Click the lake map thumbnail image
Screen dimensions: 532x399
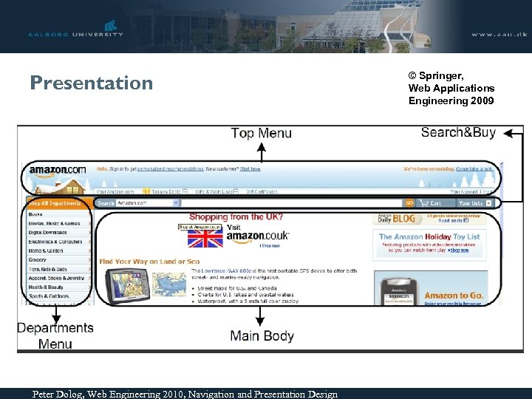[169, 284]
